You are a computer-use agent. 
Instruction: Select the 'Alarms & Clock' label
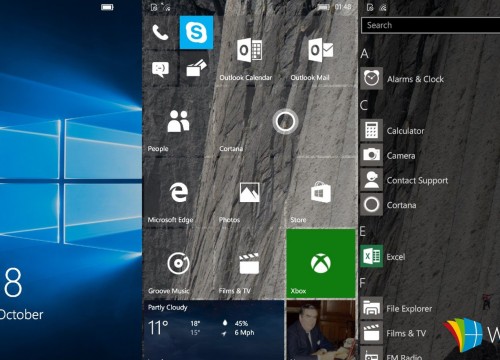pyautogui.click(x=415, y=79)
